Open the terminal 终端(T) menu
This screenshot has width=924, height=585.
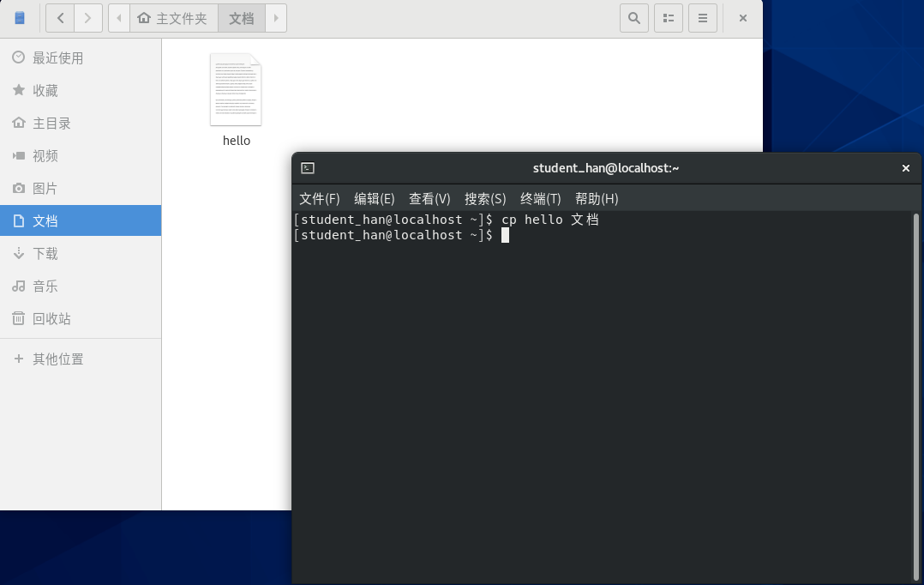coord(540,199)
